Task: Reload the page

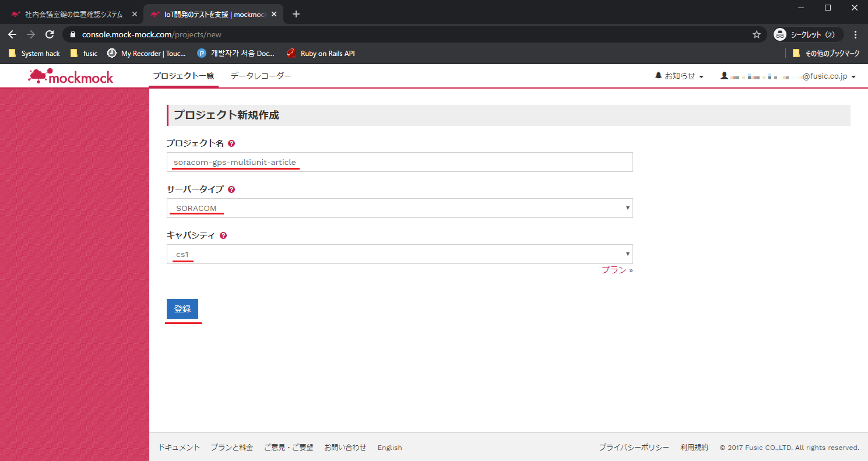Action: tap(50, 34)
